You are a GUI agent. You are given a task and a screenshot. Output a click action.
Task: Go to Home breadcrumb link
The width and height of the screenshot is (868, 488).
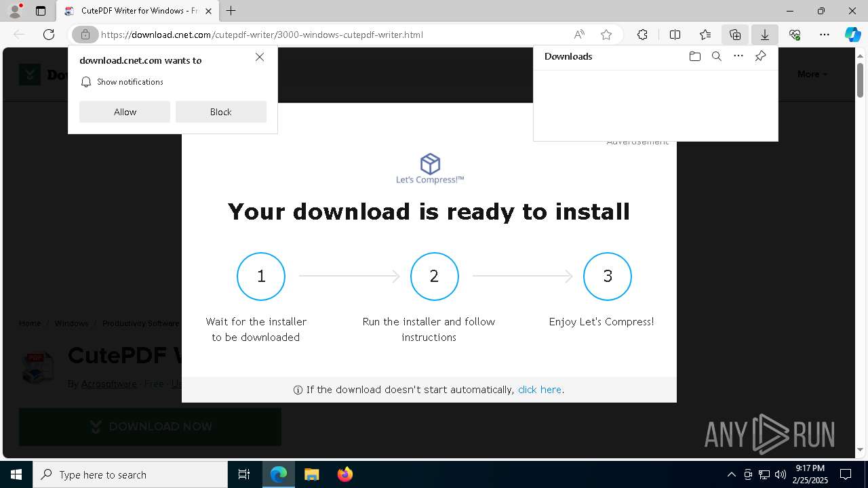30,323
